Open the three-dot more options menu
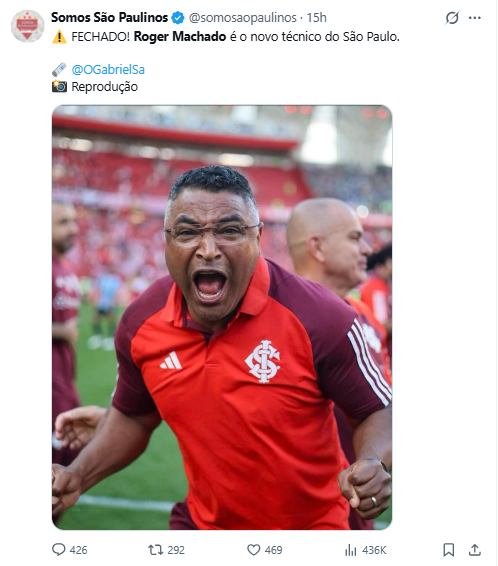This screenshot has width=498, height=566. 475,18
